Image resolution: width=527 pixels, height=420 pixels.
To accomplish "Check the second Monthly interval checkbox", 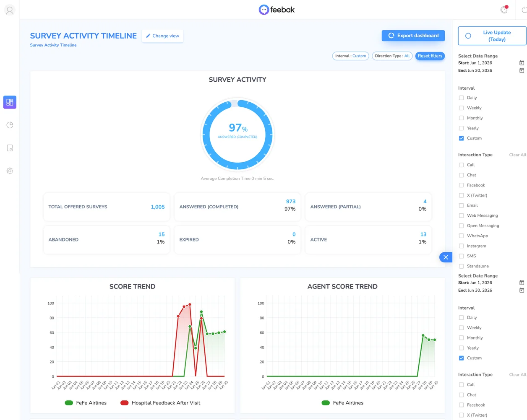I will pos(462,338).
